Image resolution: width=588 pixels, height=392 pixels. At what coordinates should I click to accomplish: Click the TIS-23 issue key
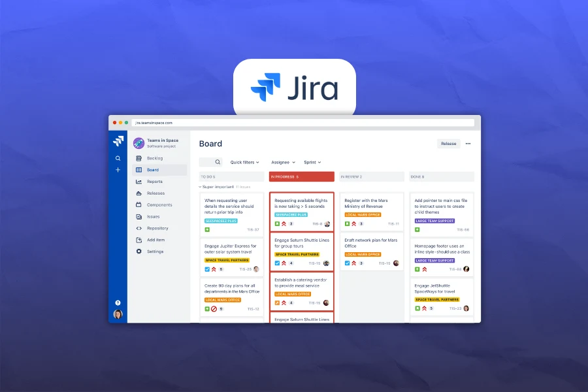[x=455, y=308]
